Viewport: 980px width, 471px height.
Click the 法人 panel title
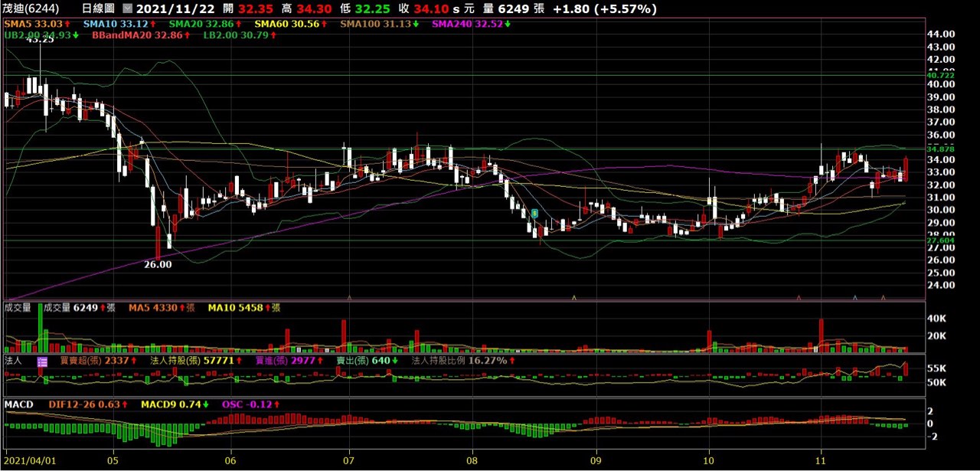[13, 360]
